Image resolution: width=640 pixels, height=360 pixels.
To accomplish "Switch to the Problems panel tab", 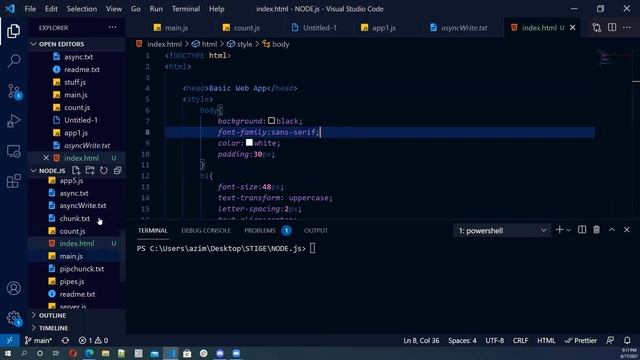I will click(260, 230).
